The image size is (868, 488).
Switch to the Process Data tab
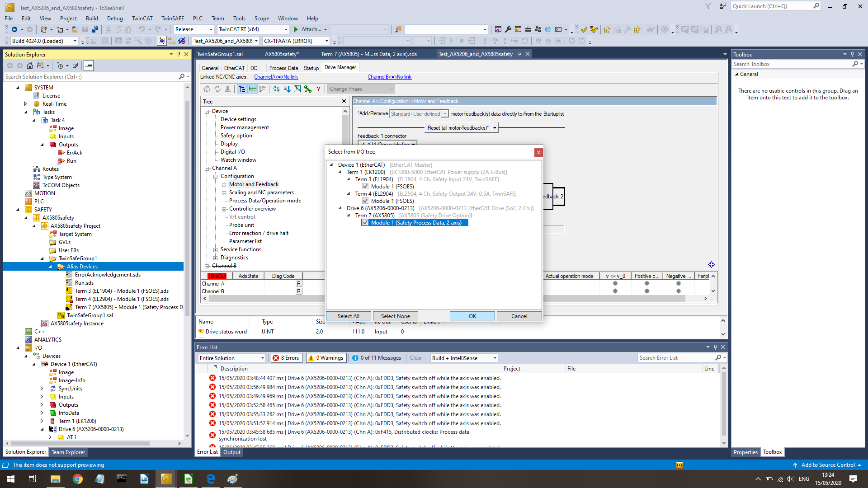tap(283, 68)
